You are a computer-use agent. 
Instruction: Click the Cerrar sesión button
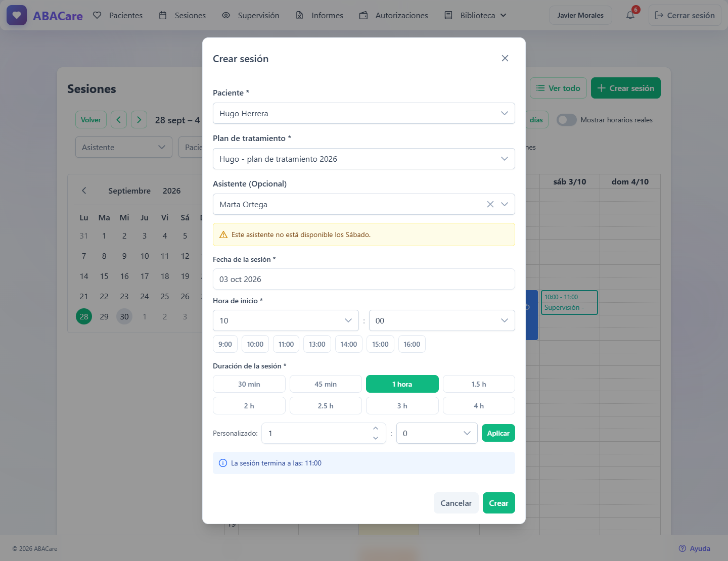(685, 15)
